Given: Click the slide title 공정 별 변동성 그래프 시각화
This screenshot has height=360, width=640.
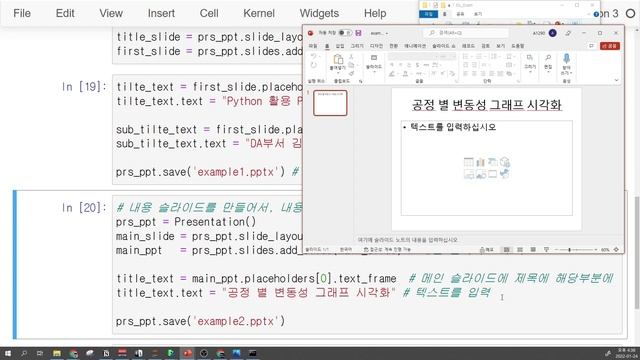Looking at the screenshot, I should point(487,105).
